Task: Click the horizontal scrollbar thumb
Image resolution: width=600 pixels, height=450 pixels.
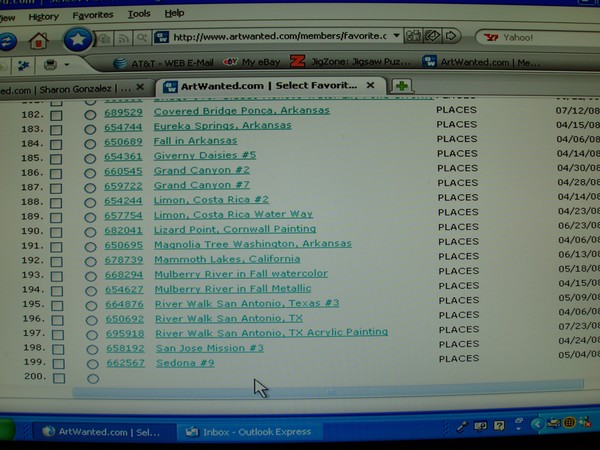Action: [328, 388]
